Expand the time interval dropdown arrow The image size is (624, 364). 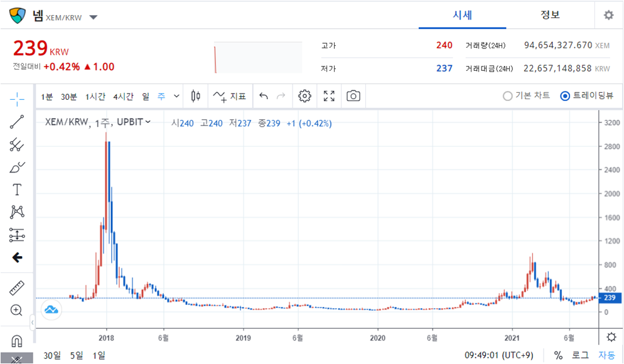click(176, 96)
